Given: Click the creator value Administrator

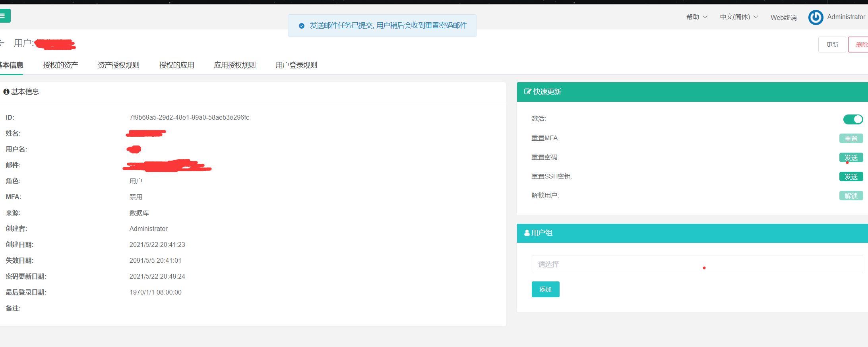Looking at the screenshot, I should (x=148, y=229).
